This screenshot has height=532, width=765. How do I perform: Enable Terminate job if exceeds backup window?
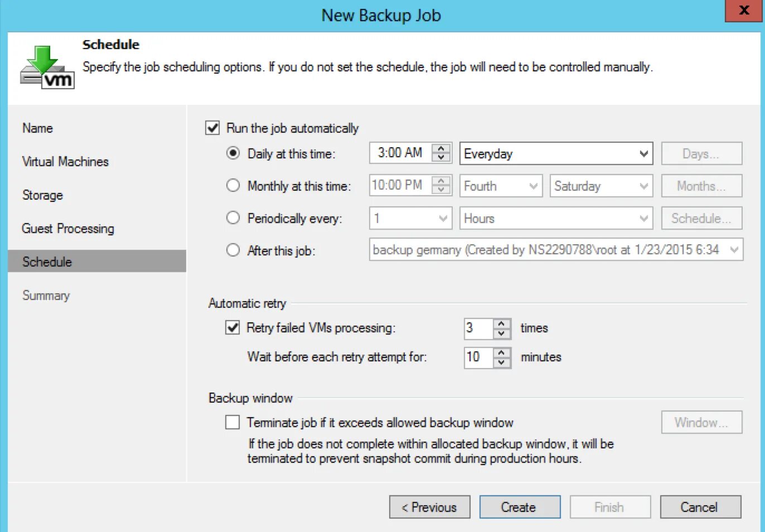point(233,422)
